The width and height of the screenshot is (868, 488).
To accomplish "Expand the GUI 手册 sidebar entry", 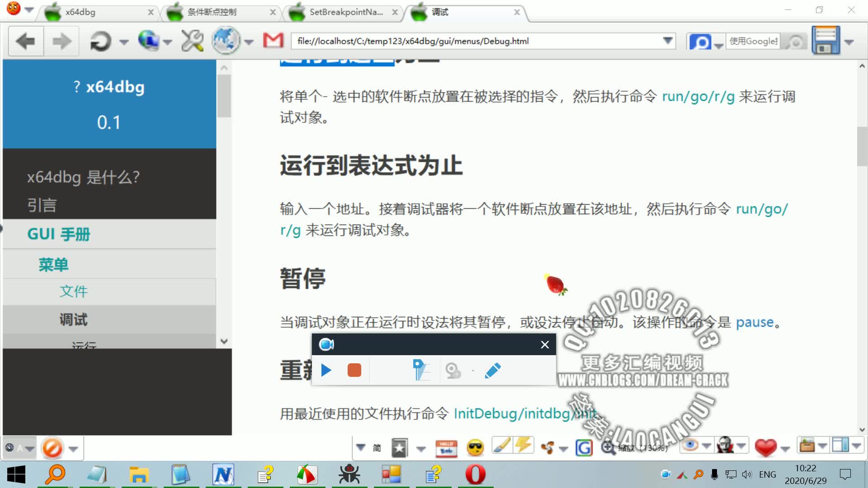I will click(x=59, y=234).
